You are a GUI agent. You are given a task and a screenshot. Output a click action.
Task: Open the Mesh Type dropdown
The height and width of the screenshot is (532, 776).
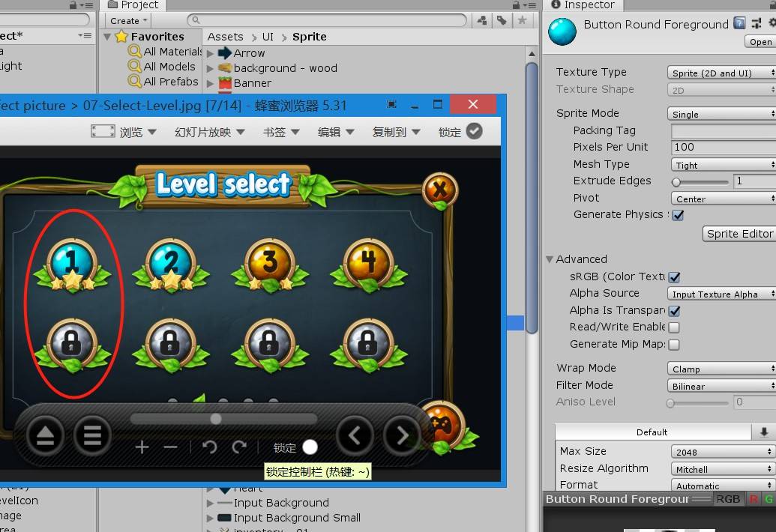pos(724,165)
